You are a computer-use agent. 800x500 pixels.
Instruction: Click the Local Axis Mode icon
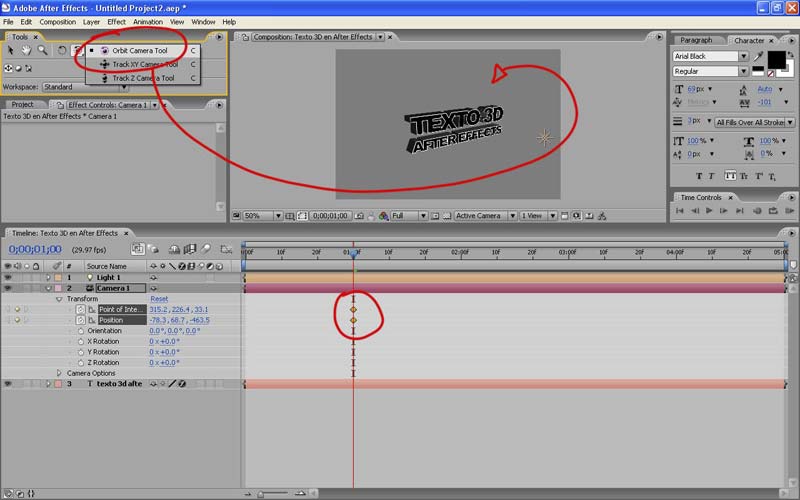point(8,68)
